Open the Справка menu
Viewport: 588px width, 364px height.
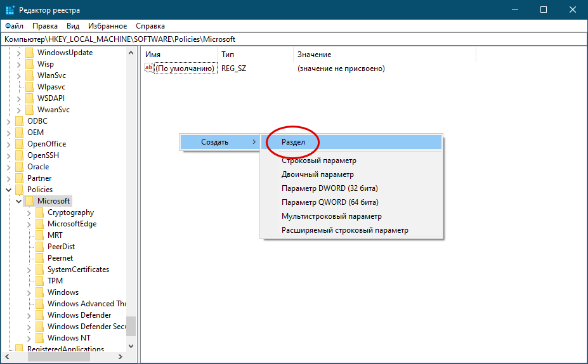150,26
